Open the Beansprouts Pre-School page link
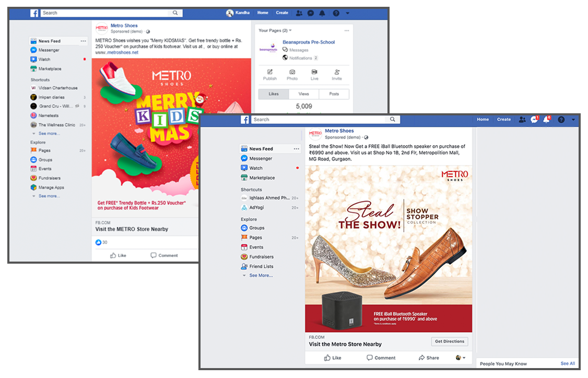The height and width of the screenshot is (378, 588). coord(309,42)
